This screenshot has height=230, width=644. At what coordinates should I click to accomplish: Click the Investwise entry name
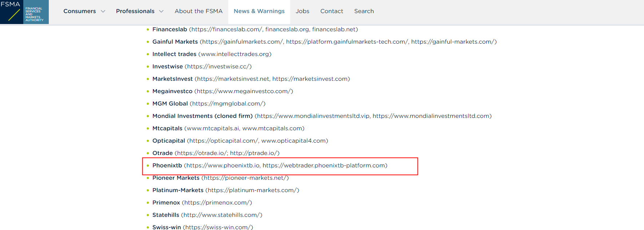click(x=167, y=67)
